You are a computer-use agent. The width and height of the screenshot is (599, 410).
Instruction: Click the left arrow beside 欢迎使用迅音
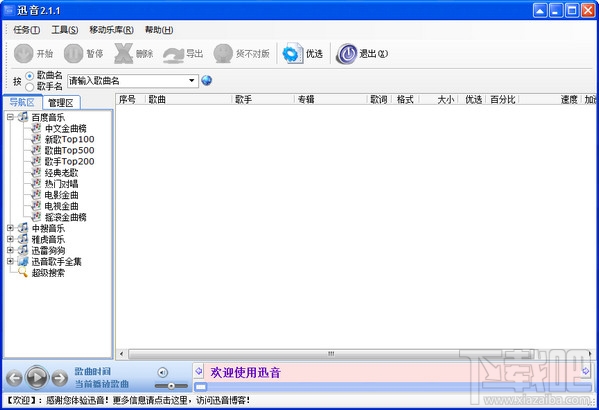point(199,371)
